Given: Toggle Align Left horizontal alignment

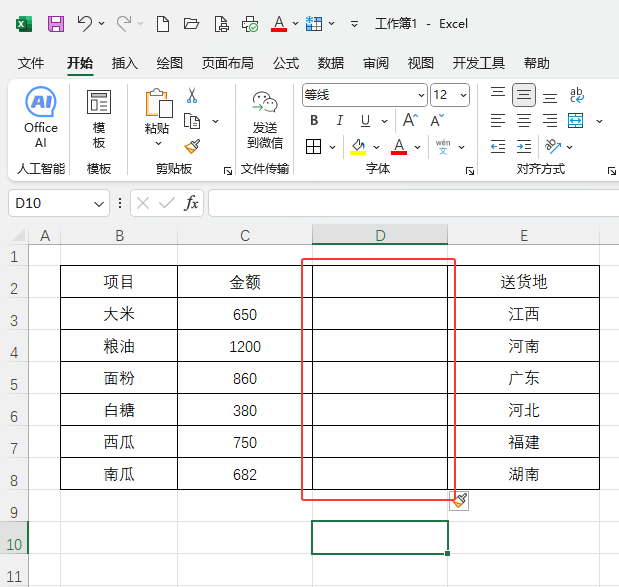Looking at the screenshot, I should [498, 121].
